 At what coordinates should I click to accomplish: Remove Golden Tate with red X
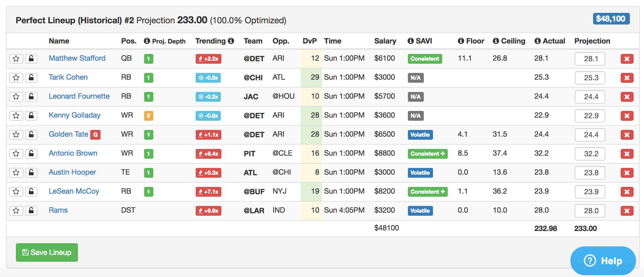coord(627,135)
